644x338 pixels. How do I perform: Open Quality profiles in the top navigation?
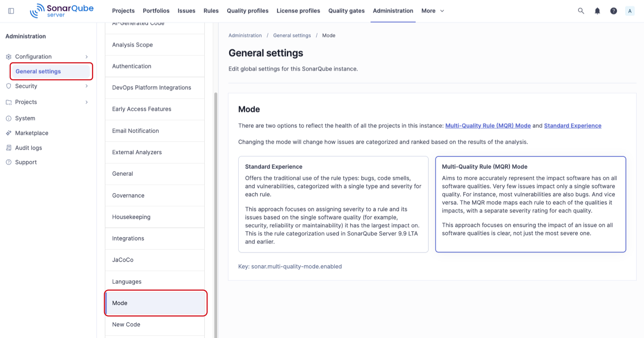click(248, 11)
